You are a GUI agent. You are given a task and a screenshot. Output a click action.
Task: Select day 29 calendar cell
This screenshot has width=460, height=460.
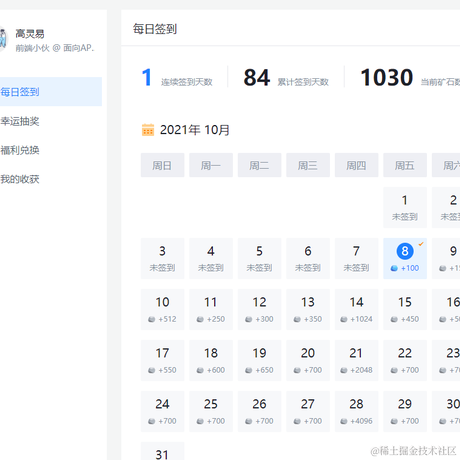(405, 411)
